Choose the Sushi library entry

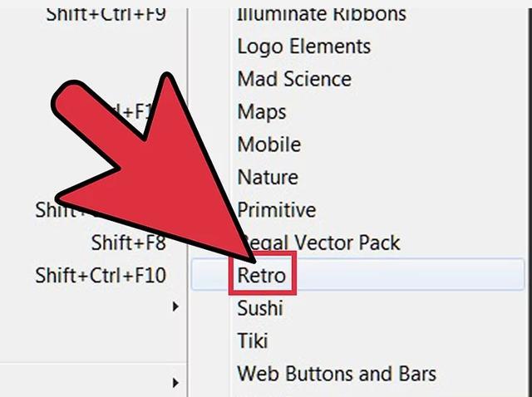[260, 308]
